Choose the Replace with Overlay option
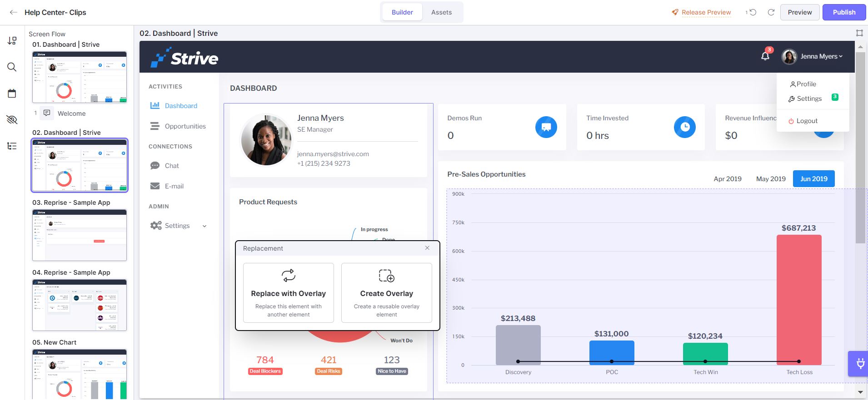The width and height of the screenshot is (868, 400). pyautogui.click(x=289, y=293)
